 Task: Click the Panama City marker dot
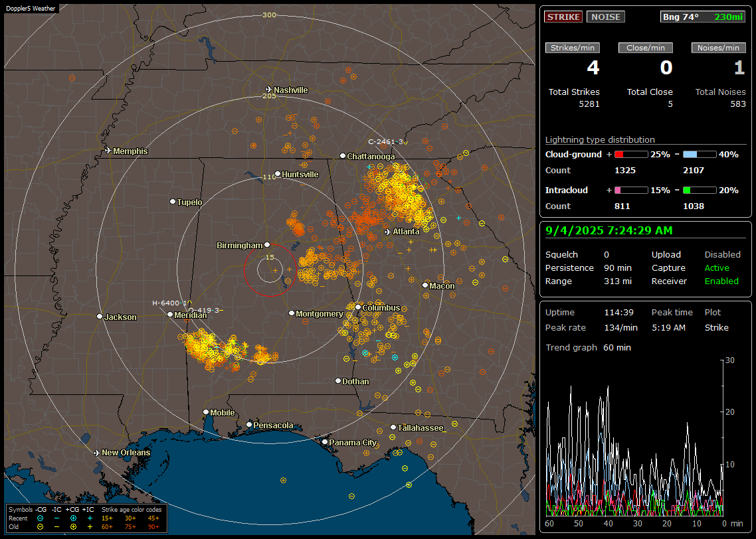coord(325,441)
